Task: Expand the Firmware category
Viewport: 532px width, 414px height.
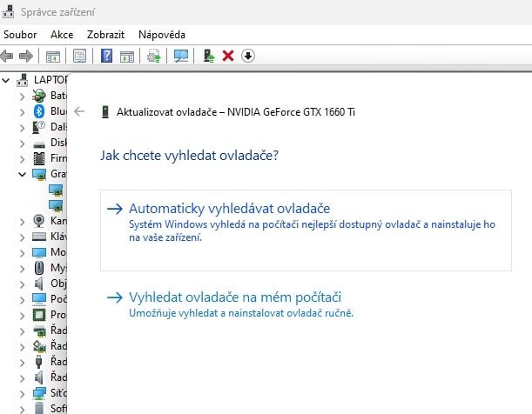Action: pos(22,159)
